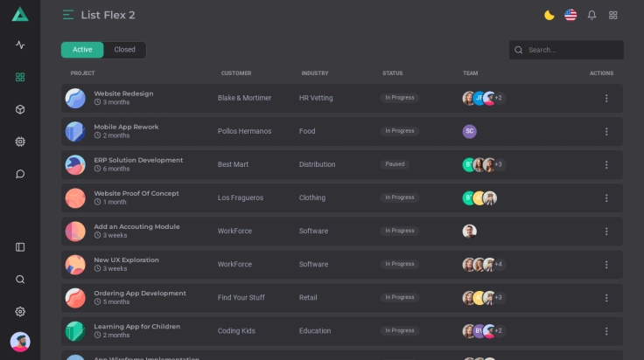This screenshot has height=360, width=644.
Task: Open the language selector US flag
Action: 570,15
